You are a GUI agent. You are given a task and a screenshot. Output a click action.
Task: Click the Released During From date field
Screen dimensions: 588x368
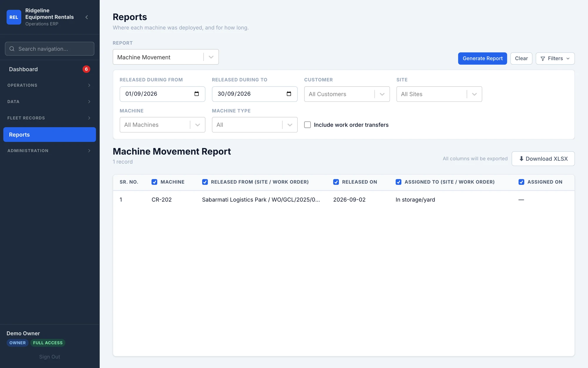[162, 94]
